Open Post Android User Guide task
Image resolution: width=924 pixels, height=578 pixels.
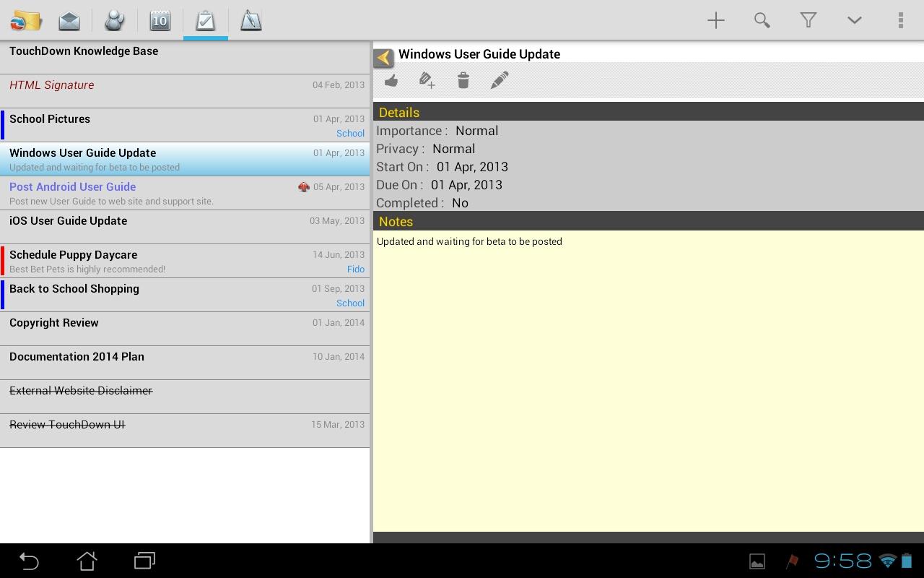[x=185, y=193]
